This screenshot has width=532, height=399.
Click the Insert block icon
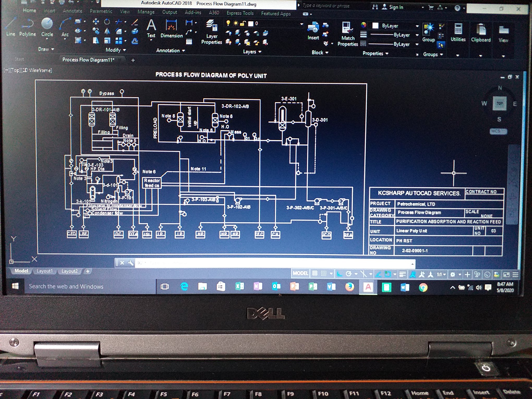[313, 31]
